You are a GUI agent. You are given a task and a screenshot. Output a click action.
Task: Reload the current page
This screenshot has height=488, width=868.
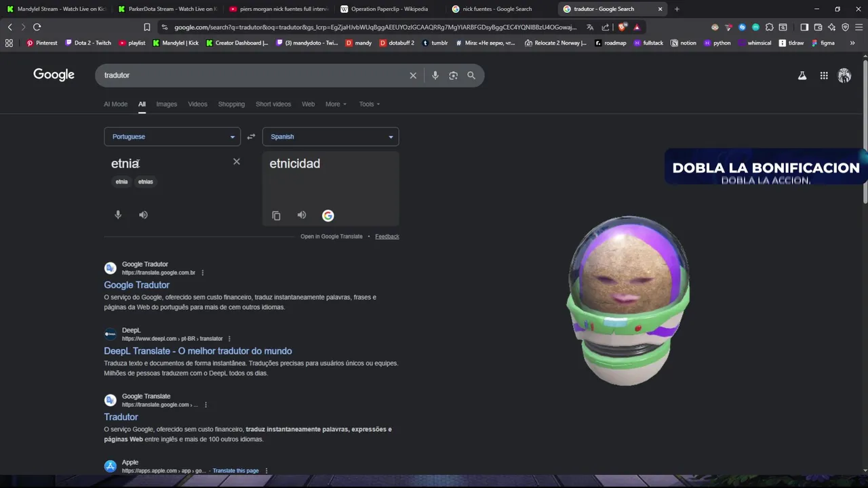coord(37,27)
